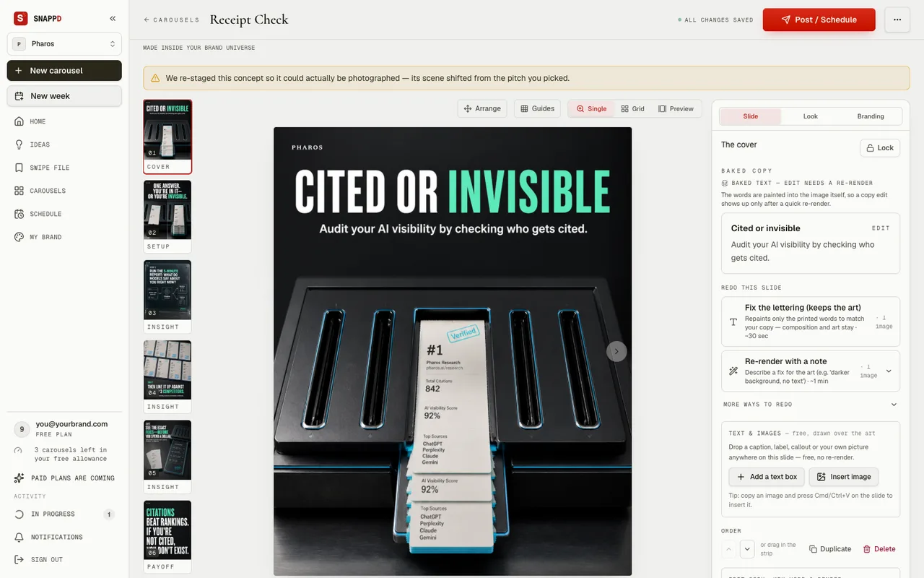924x578 pixels.
Task: Click the Snappd logo icon
Action: coord(21,19)
